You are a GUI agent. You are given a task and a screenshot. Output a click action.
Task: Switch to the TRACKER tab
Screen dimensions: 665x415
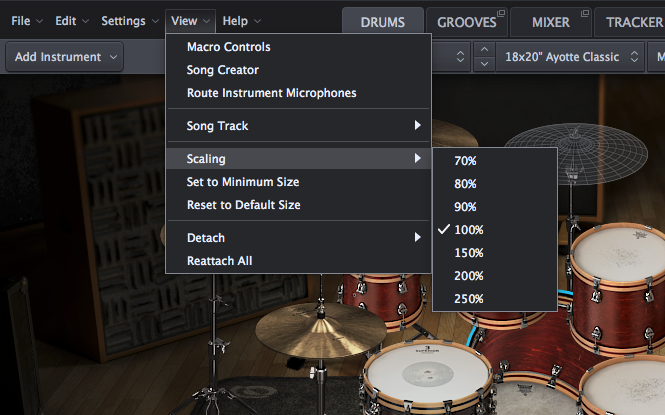(x=632, y=22)
